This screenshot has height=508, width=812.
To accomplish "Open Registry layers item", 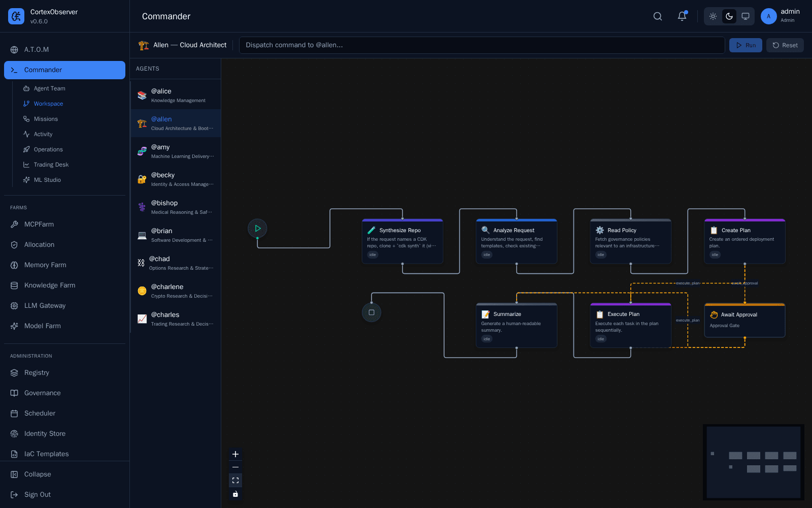I will [64, 373].
